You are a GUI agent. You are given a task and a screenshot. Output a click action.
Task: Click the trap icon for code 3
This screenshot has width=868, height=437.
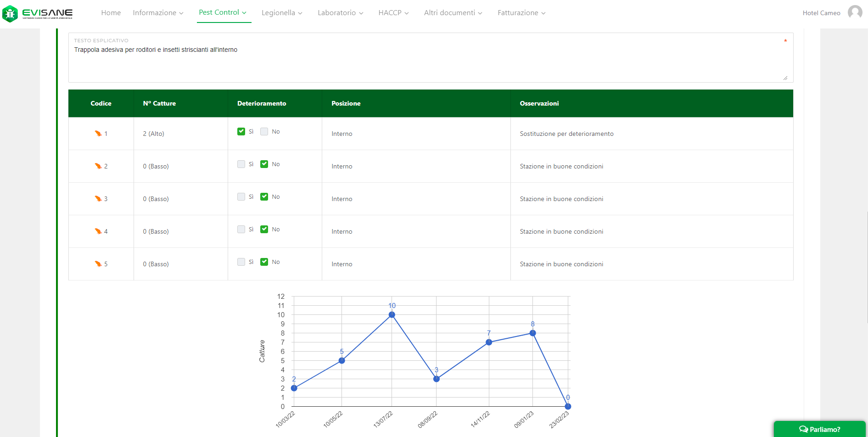[x=98, y=199]
